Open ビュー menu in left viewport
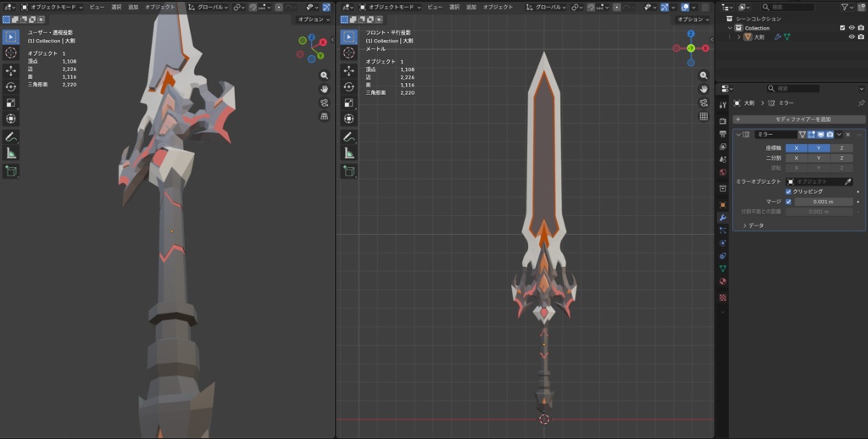The height and width of the screenshot is (439, 868). point(97,7)
